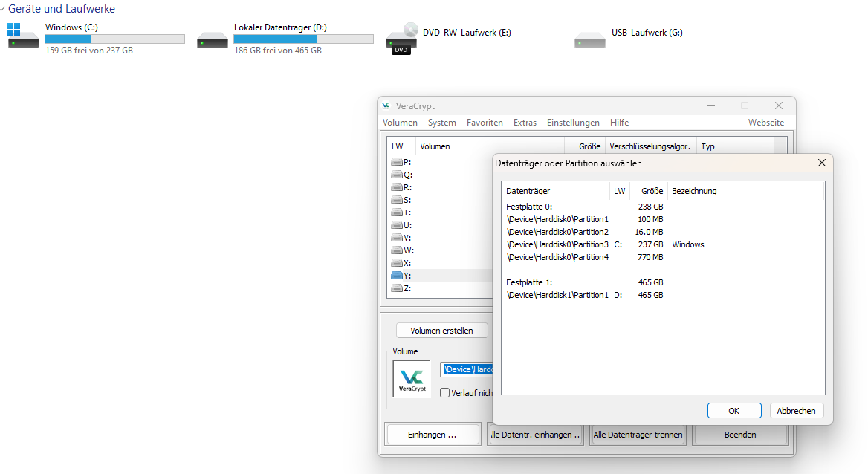Select drive slot W: icon in VeraCrypt

[396, 250]
